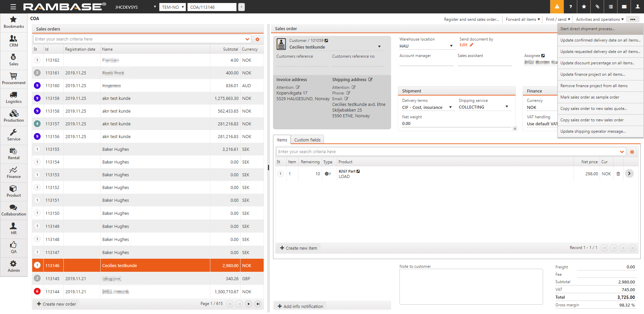Image resolution: width=644 pixels, height=314 pixels.
Task: Open the mail icon in top bar
Action: pyautogui.click(x=624, y=7)
